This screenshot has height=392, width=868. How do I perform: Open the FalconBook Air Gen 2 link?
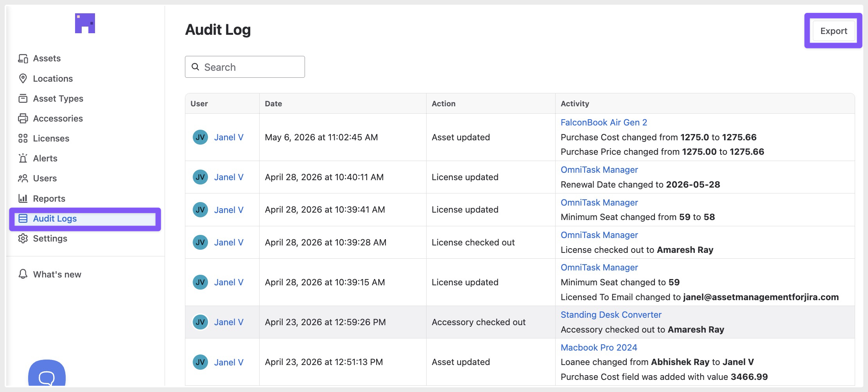coord(604,122)
